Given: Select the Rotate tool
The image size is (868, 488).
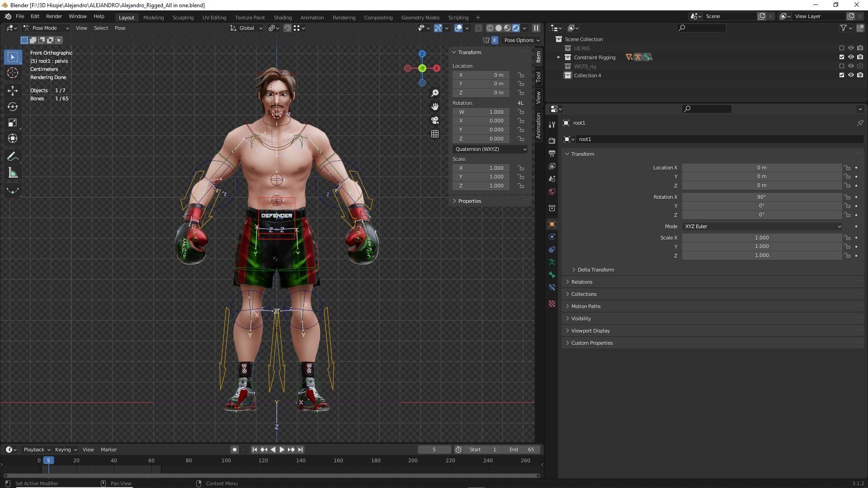Looking at the screenshot, I should 13,107.
